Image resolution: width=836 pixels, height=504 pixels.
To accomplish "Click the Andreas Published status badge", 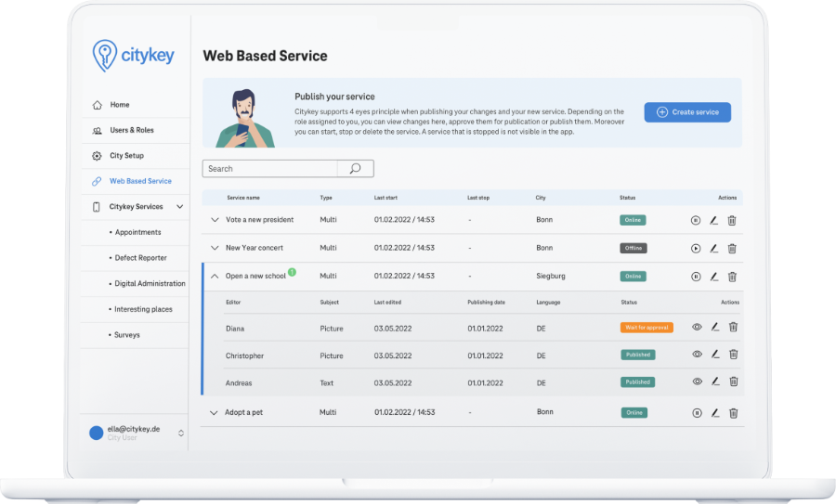I will point(637,382).
